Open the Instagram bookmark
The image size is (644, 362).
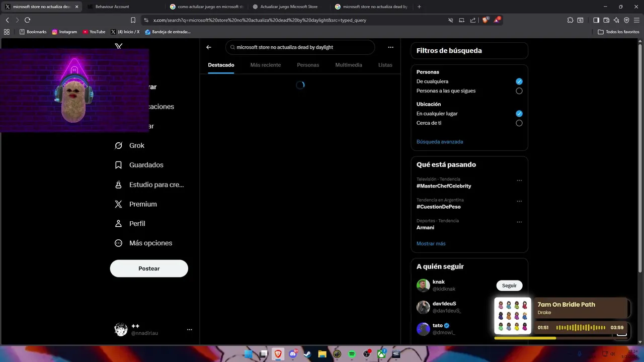tap(64, 32)
